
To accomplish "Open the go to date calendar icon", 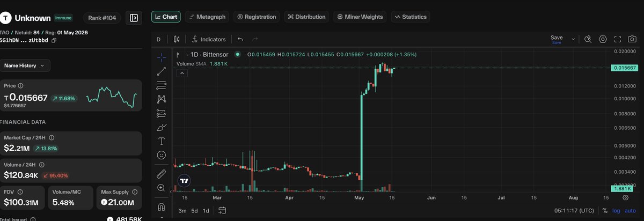I will tap(223, 210).
